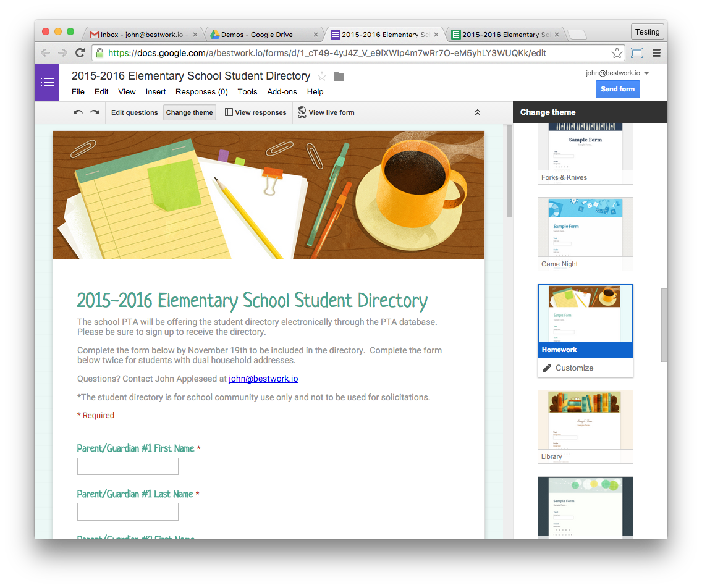Click the undo arrow in toolbar

tap(78, 112)
